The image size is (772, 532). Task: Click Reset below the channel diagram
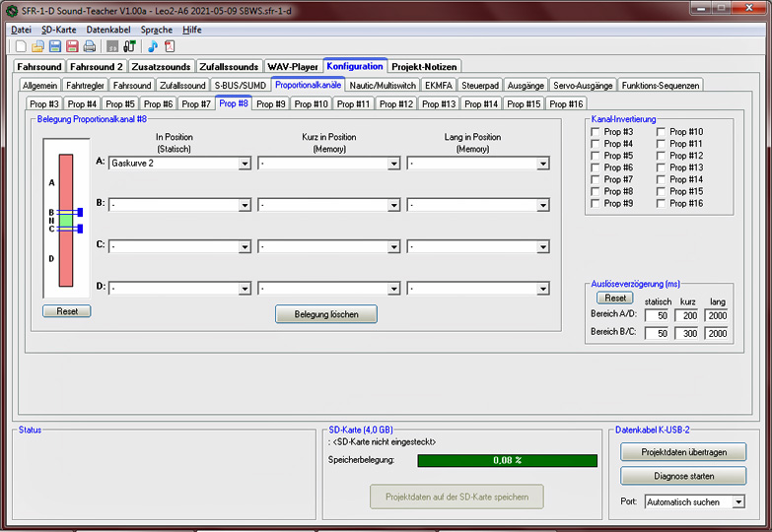66,311
